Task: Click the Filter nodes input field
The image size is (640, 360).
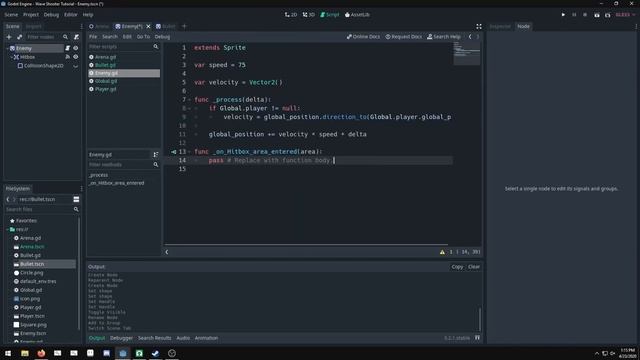Action: click(44, 37)
